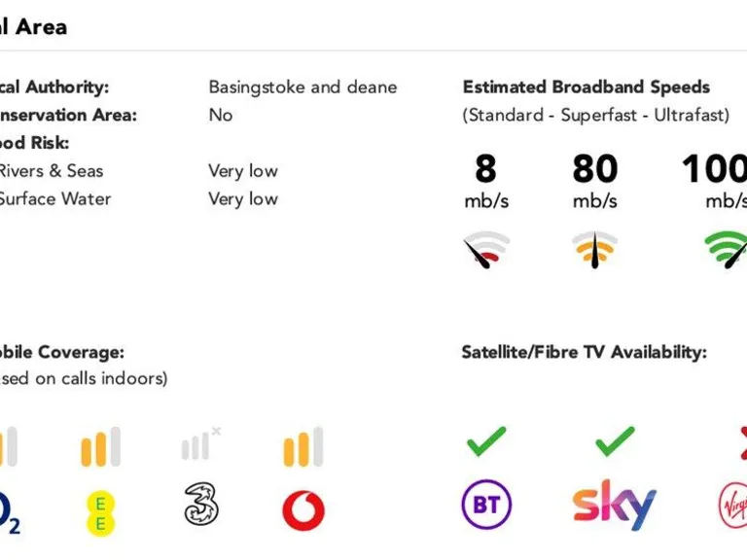Click the Three network logo
This screenshot has width=747, height=560.
(201, 506)
